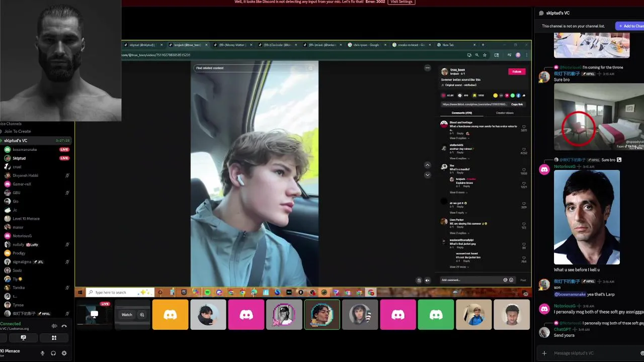644x362 pixels.
Task: Mute microphone in Discord user panel
Action: tap(42, 353)
